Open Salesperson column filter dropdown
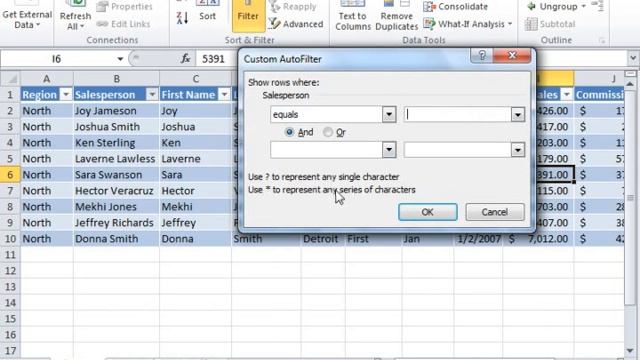 pyautogui.click(x=152, y=95)
